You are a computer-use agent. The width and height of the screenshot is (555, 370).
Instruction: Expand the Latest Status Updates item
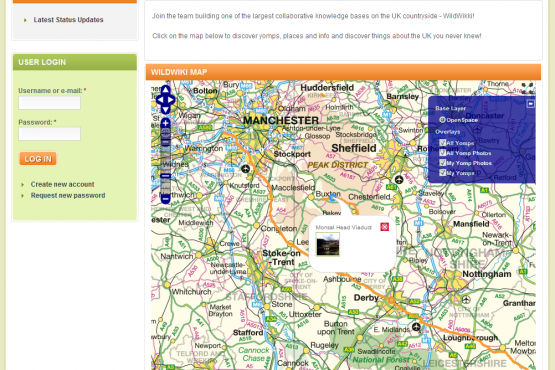point(68,20)
